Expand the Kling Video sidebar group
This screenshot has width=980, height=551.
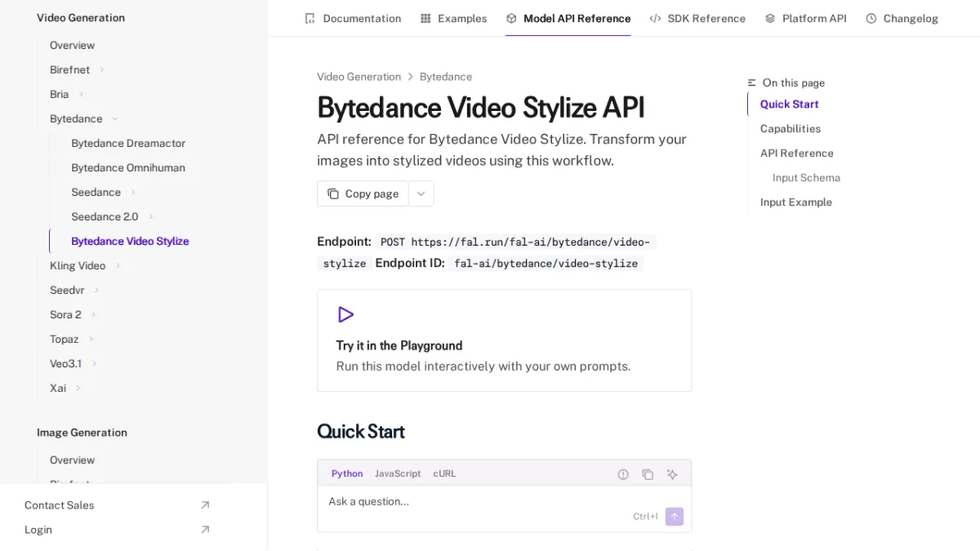pyautogui.click(x=118, y=265)
